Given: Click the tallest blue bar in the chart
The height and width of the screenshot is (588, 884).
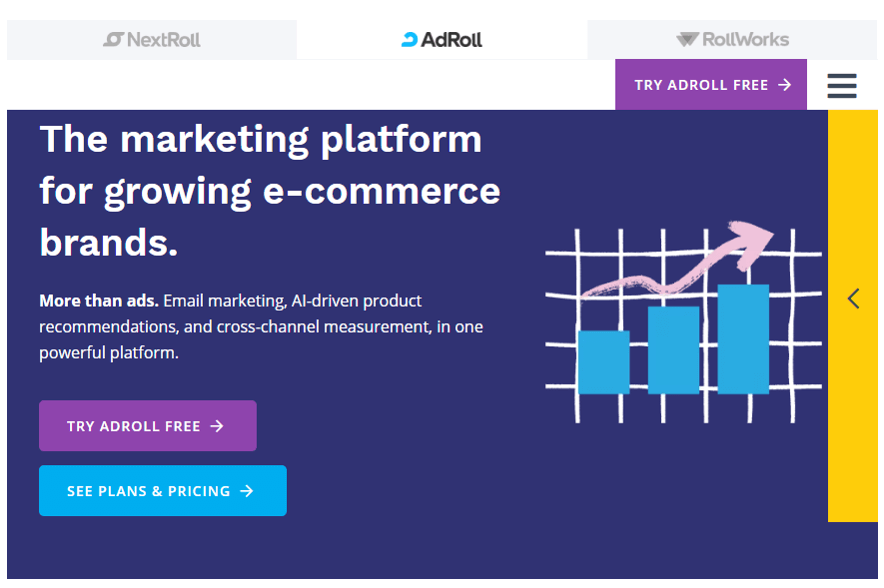Looking at the screenshot, I should [743, 339].
